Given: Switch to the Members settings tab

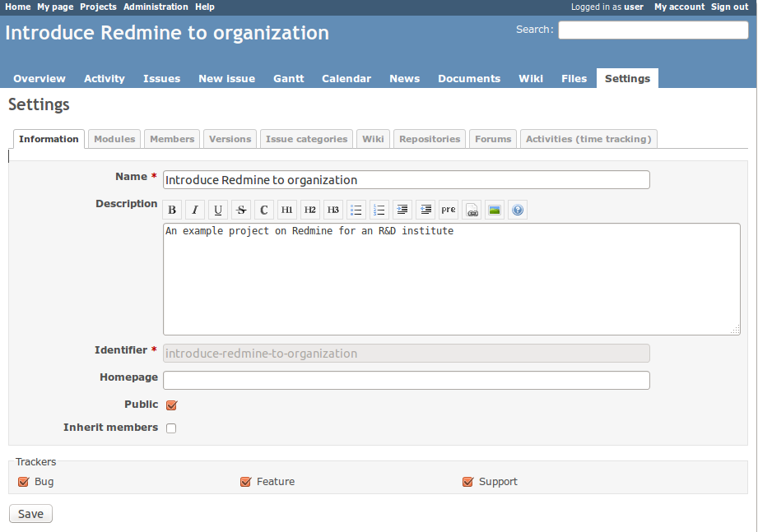Looking at the screenshot, I should pos(172,139).
